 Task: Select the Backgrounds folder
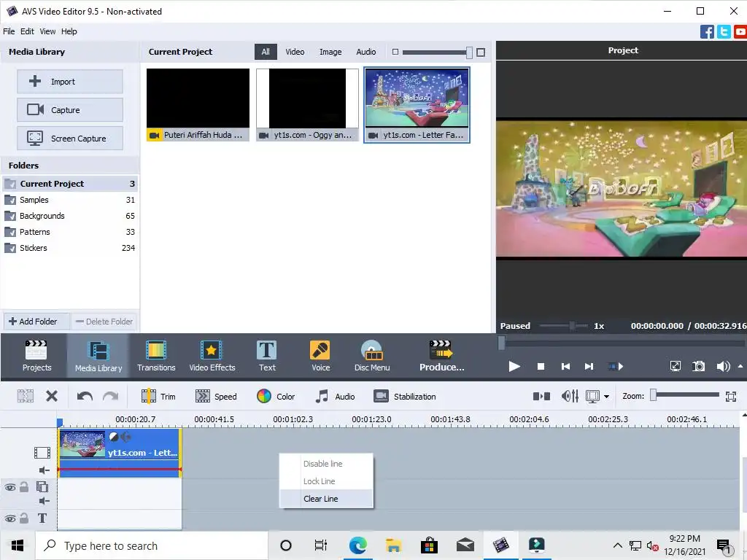pyautogui.click(x=69, y=216)
